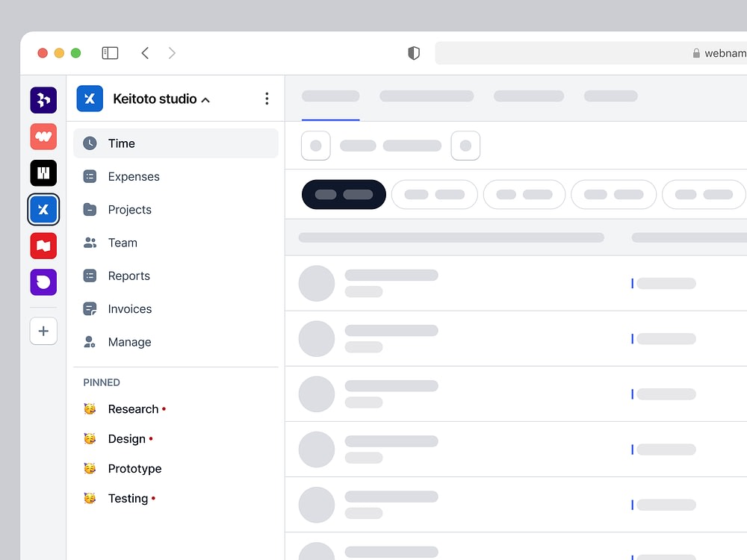Image resolution: width=747 pixels, height=560 pixels.
Task: Click the user-gear icon beside Manage
Action: (90, 342)
